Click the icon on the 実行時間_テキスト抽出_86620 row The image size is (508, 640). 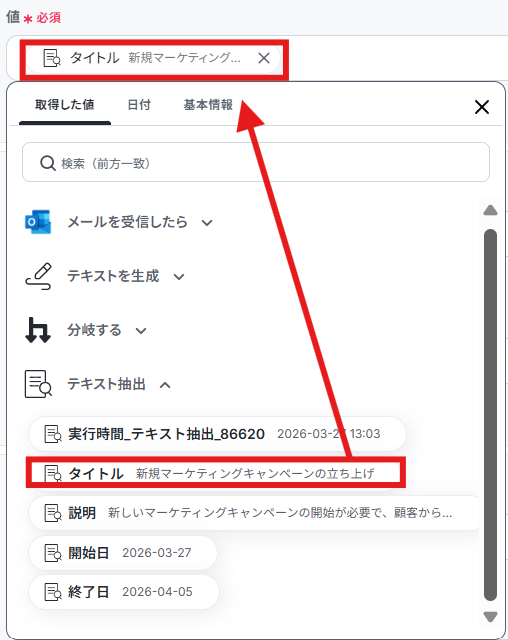53,434
